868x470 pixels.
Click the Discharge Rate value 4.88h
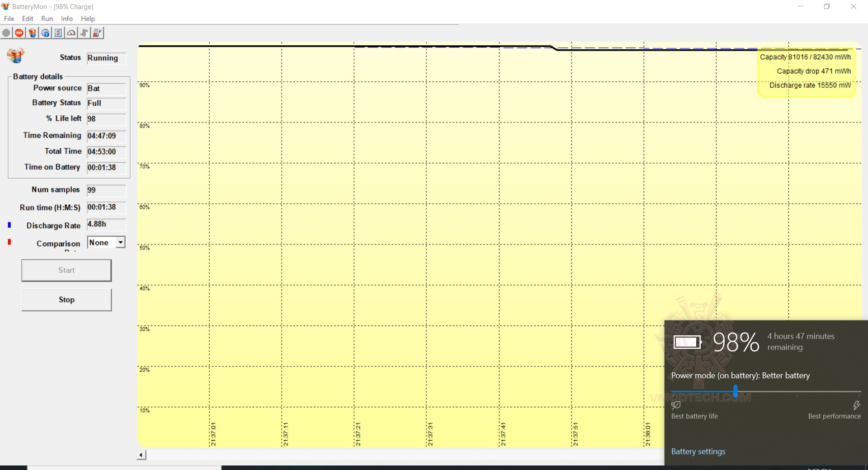point(106,225)
